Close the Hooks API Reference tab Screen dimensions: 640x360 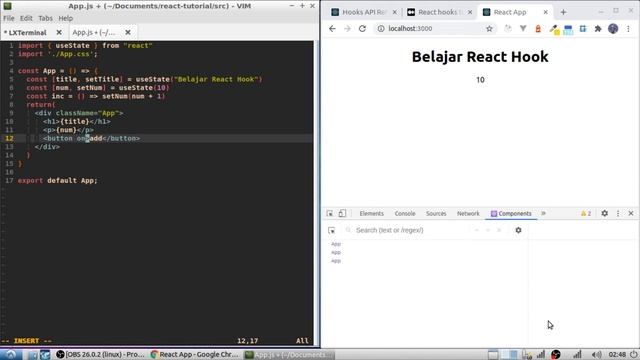(395, 12)
